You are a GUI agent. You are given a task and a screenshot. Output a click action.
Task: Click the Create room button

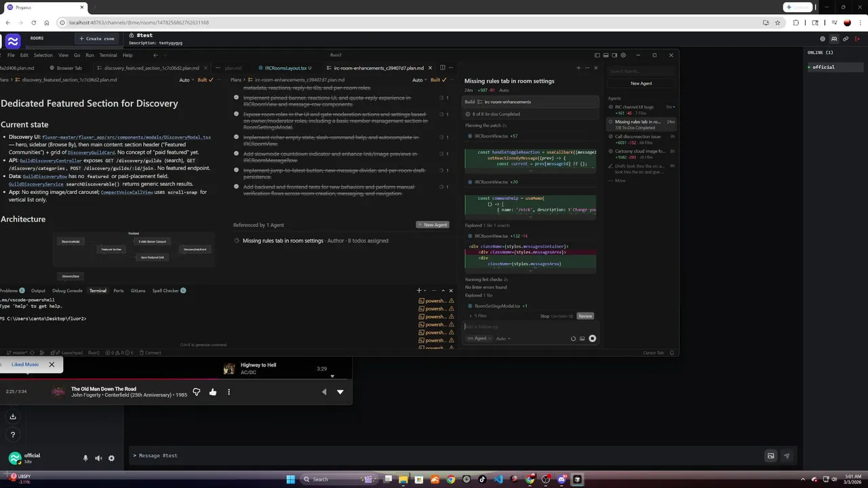click(x=97, y=39)
